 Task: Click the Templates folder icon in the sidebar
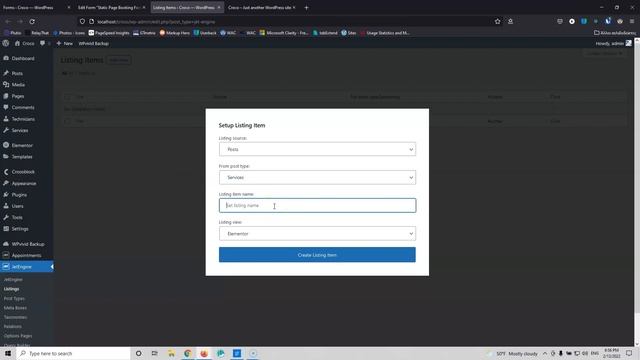[6, 156]
